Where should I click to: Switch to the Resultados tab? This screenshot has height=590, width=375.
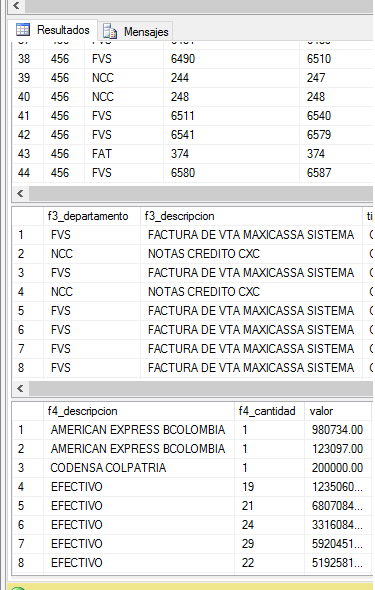pos(53,30)
